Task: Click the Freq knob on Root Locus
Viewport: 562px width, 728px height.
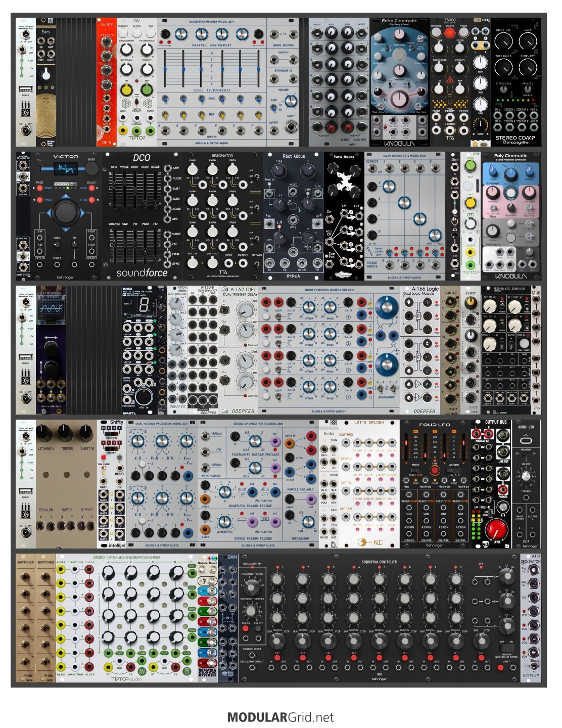Action: coord(279,170)
